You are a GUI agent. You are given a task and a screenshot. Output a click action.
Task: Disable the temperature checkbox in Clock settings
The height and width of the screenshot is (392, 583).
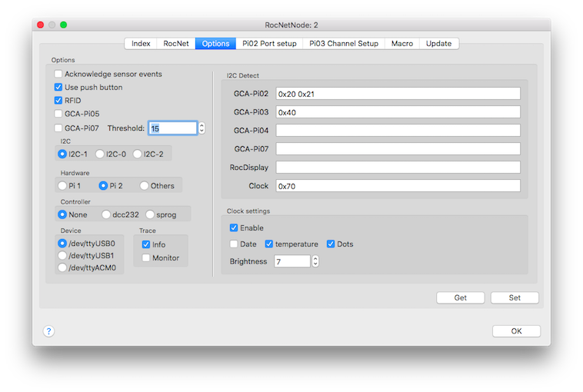pos(269,244)
